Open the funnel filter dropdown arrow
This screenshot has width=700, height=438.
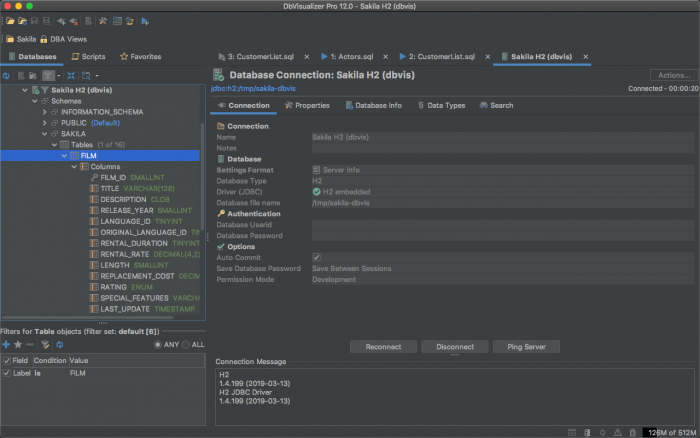pyautogui.click(x=58, y=76)
